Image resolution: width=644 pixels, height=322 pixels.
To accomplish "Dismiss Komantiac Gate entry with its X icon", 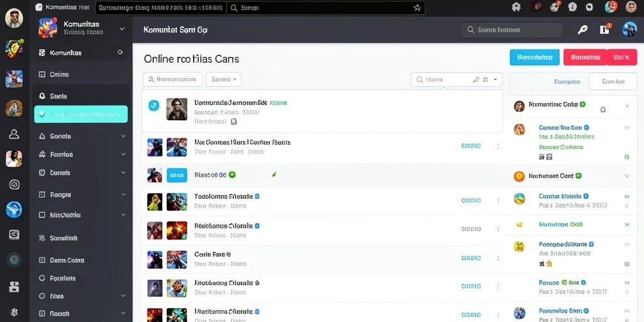I will point(627,106).
